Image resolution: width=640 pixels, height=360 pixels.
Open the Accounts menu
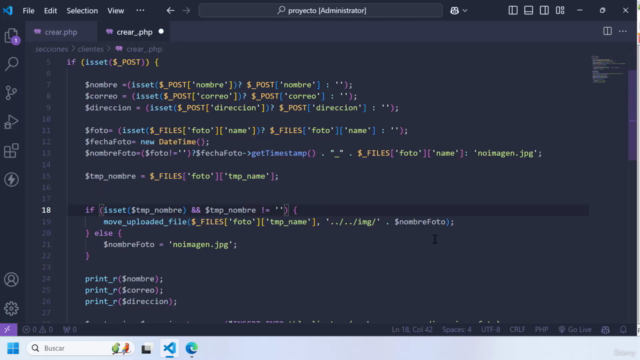[x=11, y=280]
